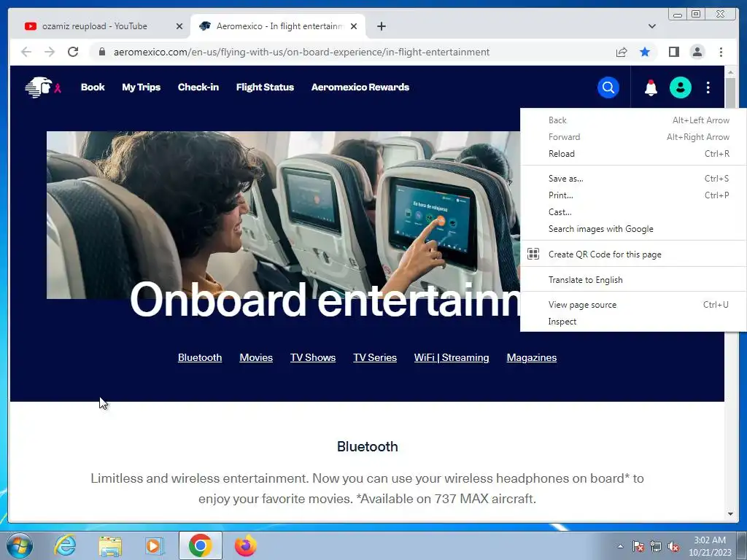Toggle the Chrome side panel icon

click(673, 52)
